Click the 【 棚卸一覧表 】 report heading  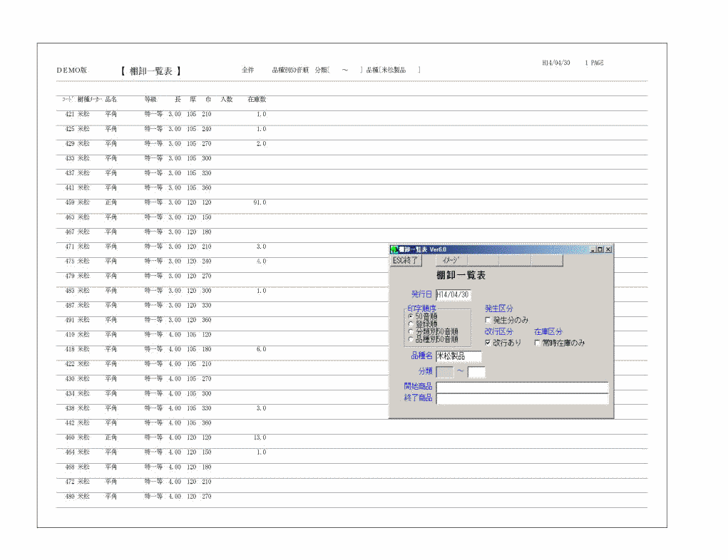point(151,71)
